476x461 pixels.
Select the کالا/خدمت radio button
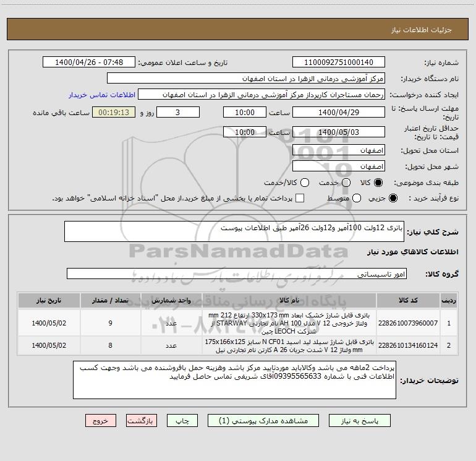coord(305,183)
